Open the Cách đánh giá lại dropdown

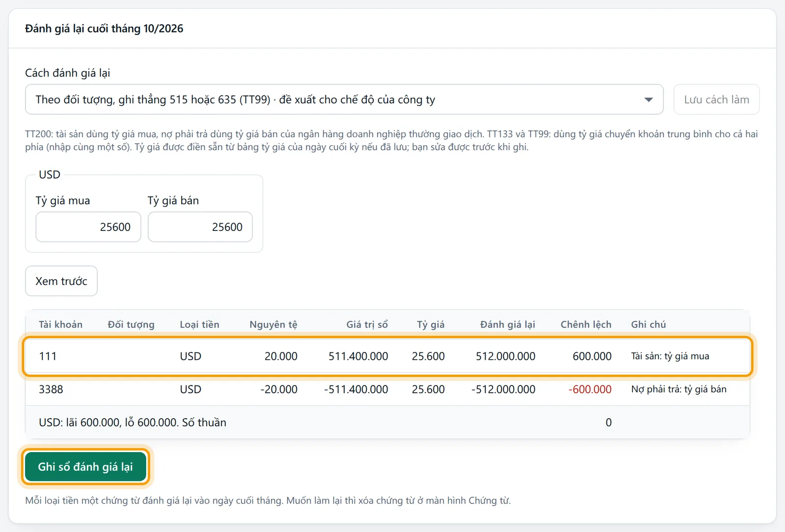click(x=344, y=100)
